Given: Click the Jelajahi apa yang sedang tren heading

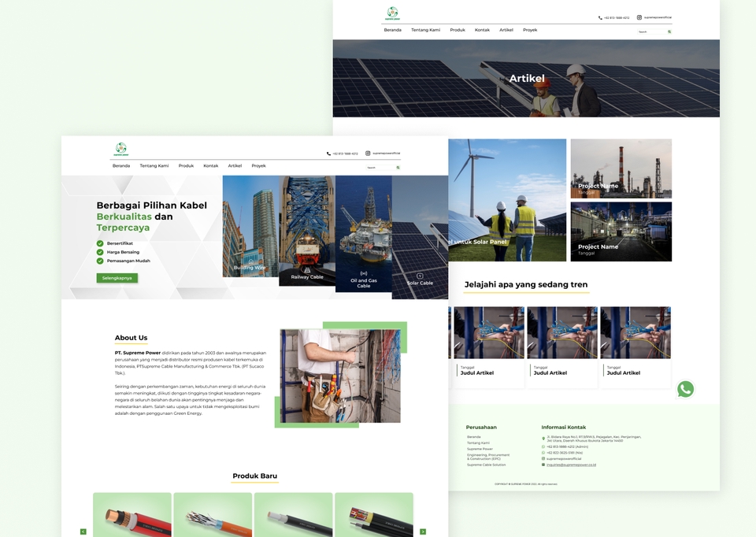Looking at the screenshot, I should pyautogui.click(x=526, y=284).
